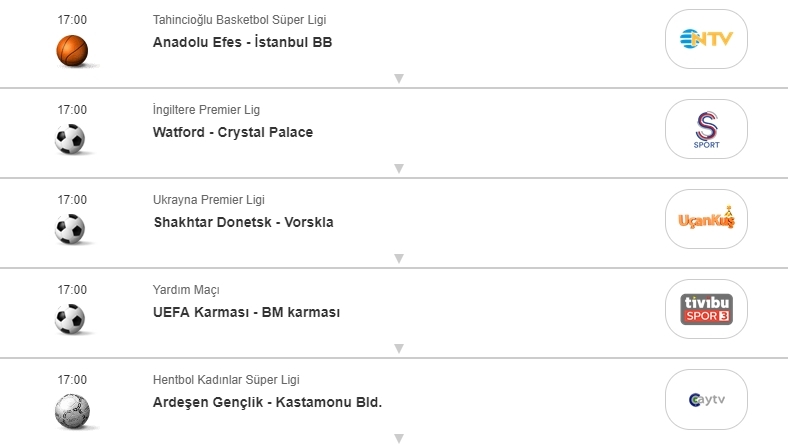Expand details under Ardeşen Gençlik - Kastamonu Bld.
The width and height of the screenshot is (788, 445).
click(398, 438)
